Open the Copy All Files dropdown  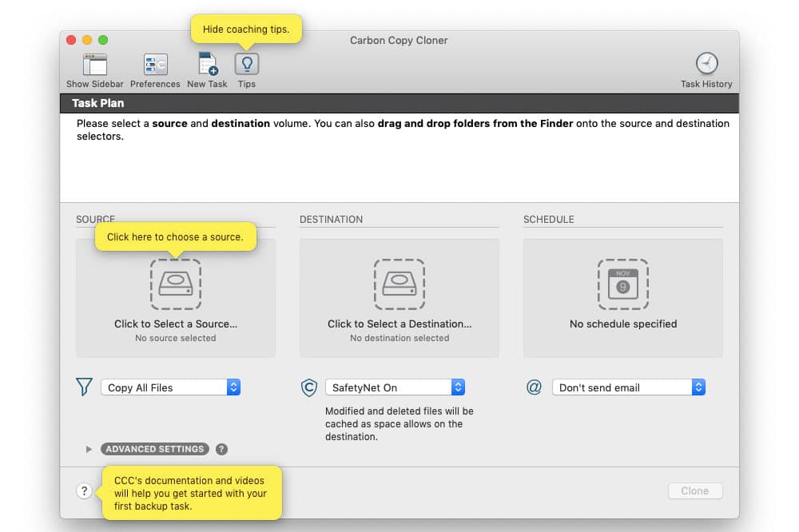click(171, 387)
